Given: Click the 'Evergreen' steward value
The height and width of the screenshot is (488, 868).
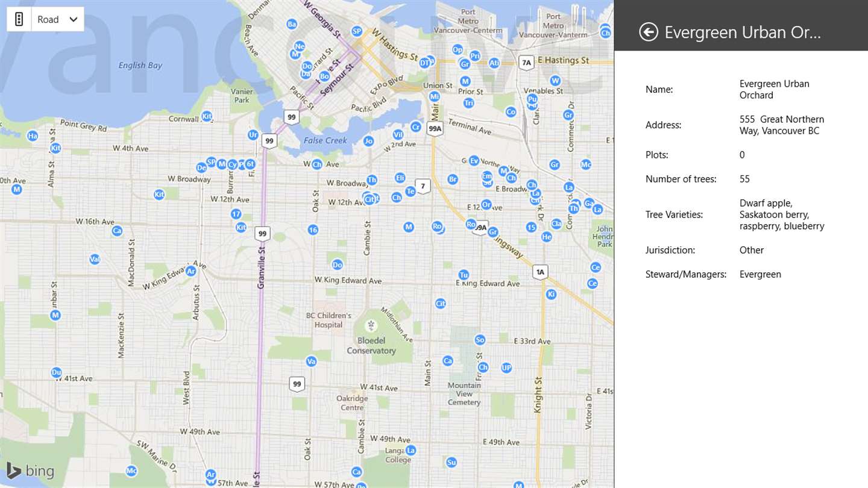Looking at the screenshot, I should tap(760, 274).
